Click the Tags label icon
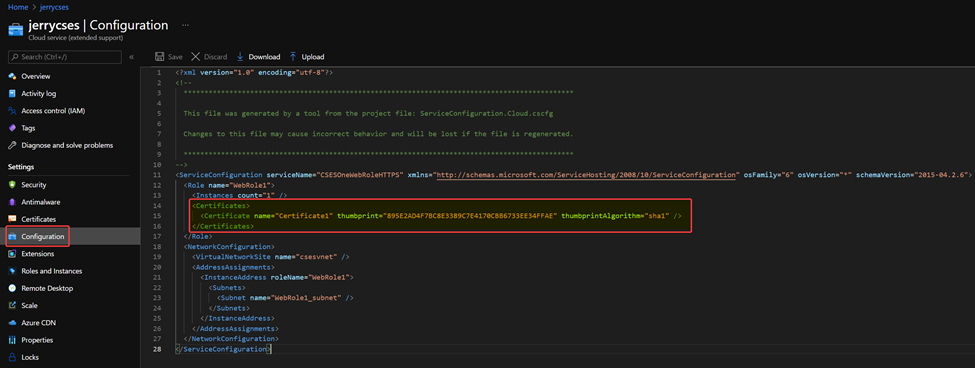 12,128
